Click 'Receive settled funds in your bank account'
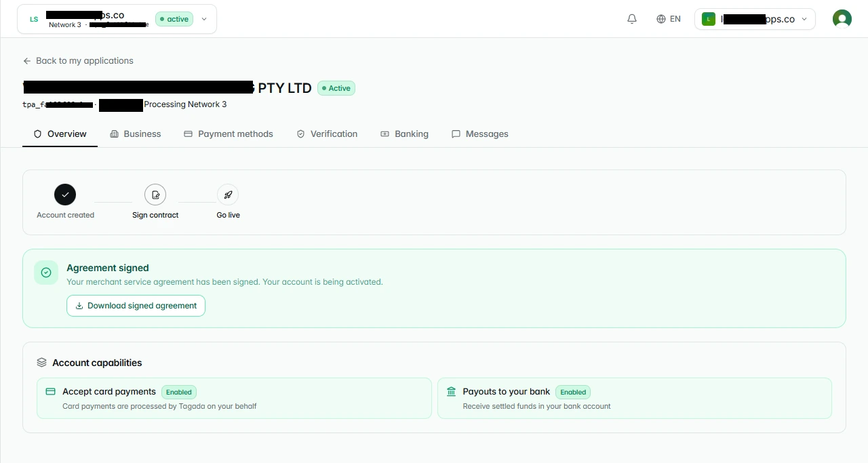This screenshot has height=463, width=868. coord(536,406)
